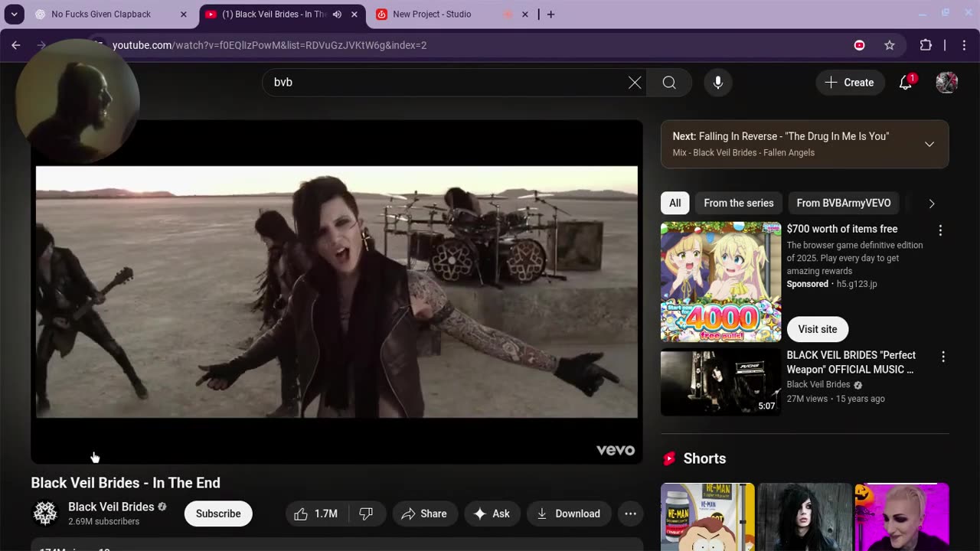
Task: Close the New Project - Studio tab
Action: click(524, 14)
